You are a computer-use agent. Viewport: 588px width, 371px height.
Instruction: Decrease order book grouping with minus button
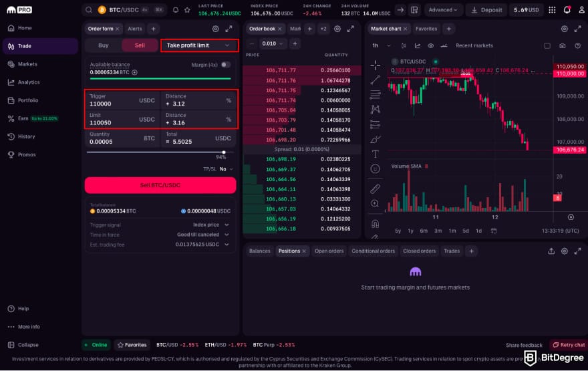[252, 43]
